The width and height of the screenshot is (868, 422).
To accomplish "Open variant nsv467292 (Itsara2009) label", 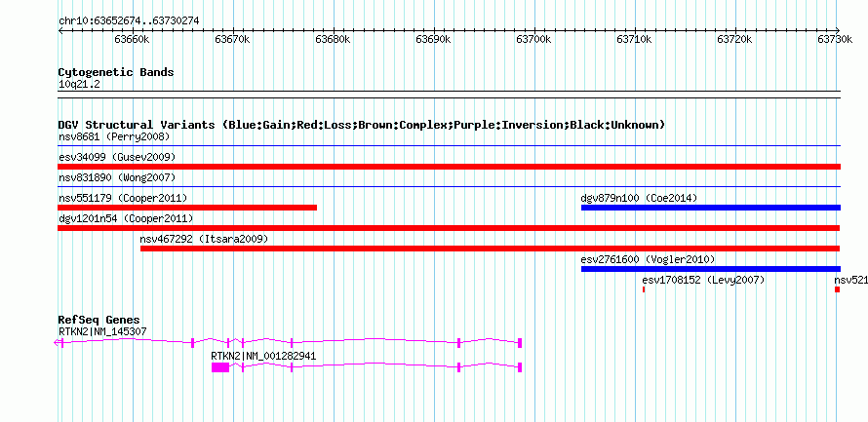I will (x=204, y=239).
